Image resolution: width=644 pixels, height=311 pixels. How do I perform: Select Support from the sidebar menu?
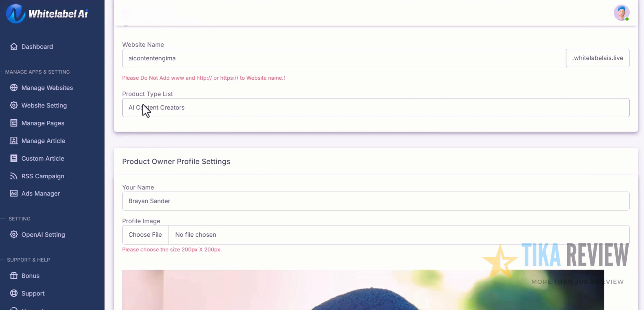coord(32,293)
